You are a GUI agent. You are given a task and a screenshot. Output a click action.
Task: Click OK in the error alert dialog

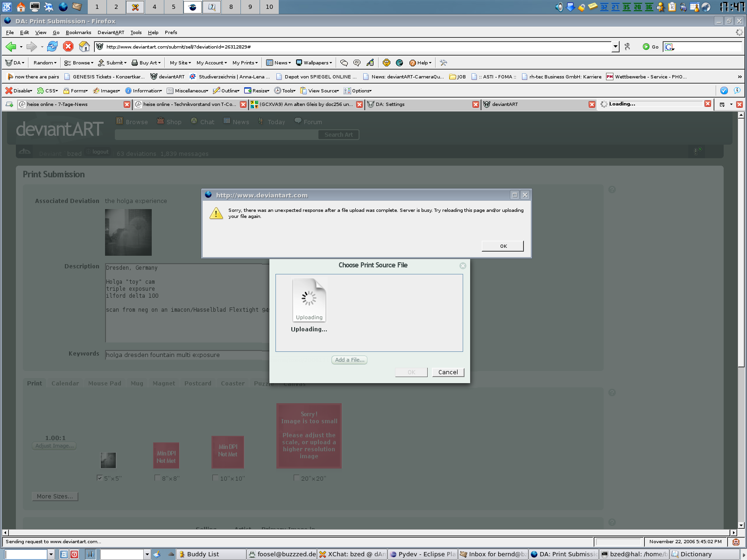(503, 246)
